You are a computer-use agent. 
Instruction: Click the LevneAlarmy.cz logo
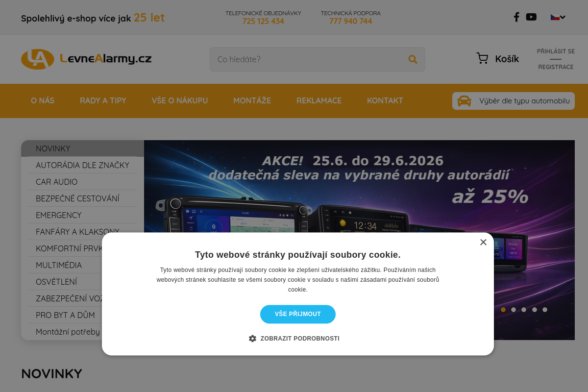click(86, 59)
